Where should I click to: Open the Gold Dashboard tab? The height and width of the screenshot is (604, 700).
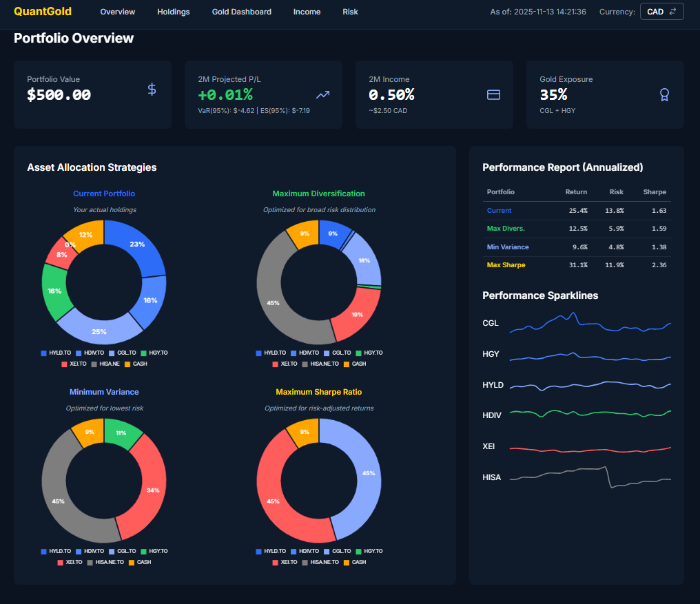pos(241,12)
